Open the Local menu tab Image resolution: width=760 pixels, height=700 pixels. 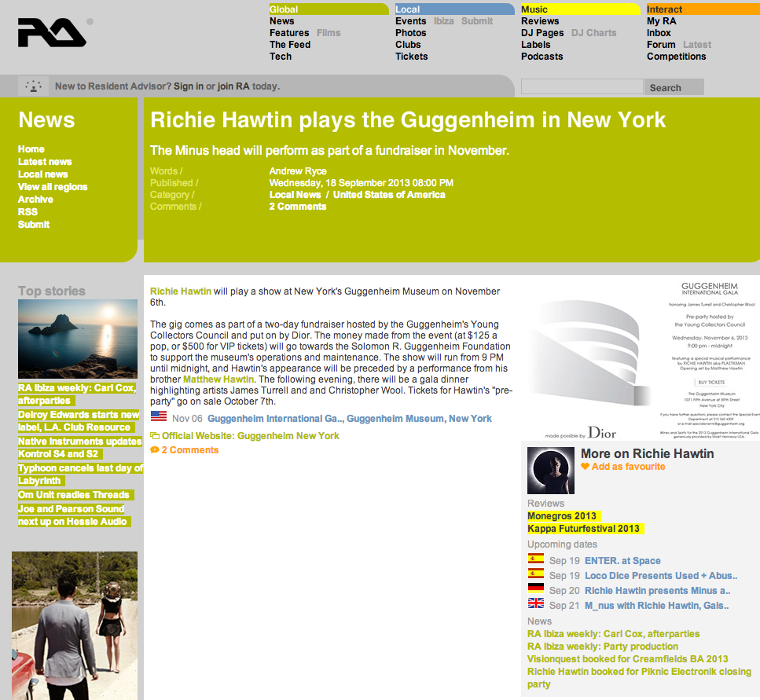click(454, 9)
